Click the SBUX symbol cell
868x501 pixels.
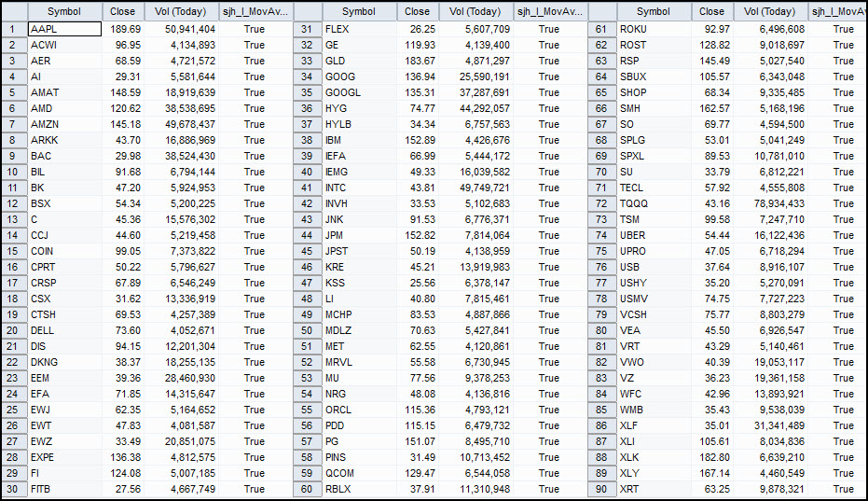(654, 77)
